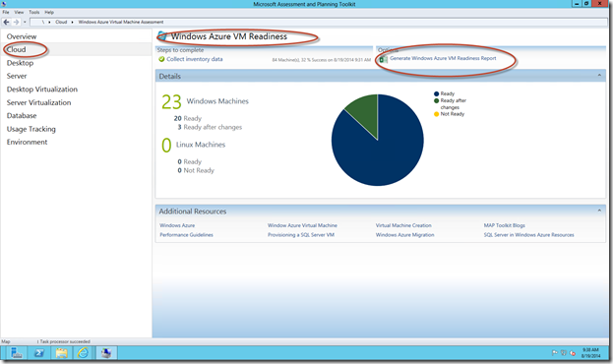The width and height of the screenshot is (613, 364).
Task: Click the volume tray icon
Action: (x=573, y=353)
